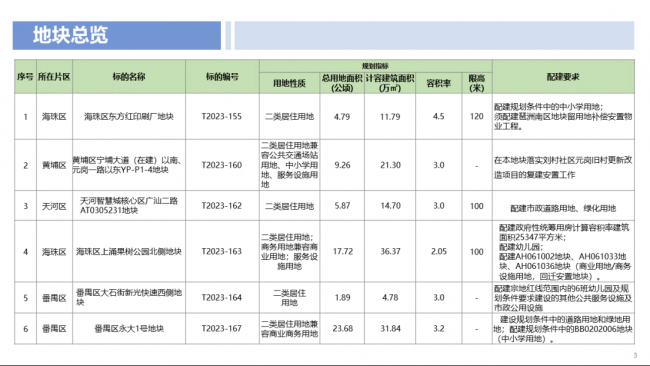This screenshot has width=650, height=366.
Task: Click the 天河区 cell in row 3
Action: [x=54, y=206]
